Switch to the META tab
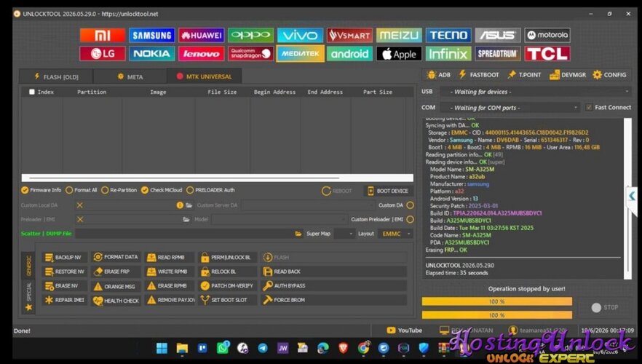642x364 pixels. pos(130,76)
